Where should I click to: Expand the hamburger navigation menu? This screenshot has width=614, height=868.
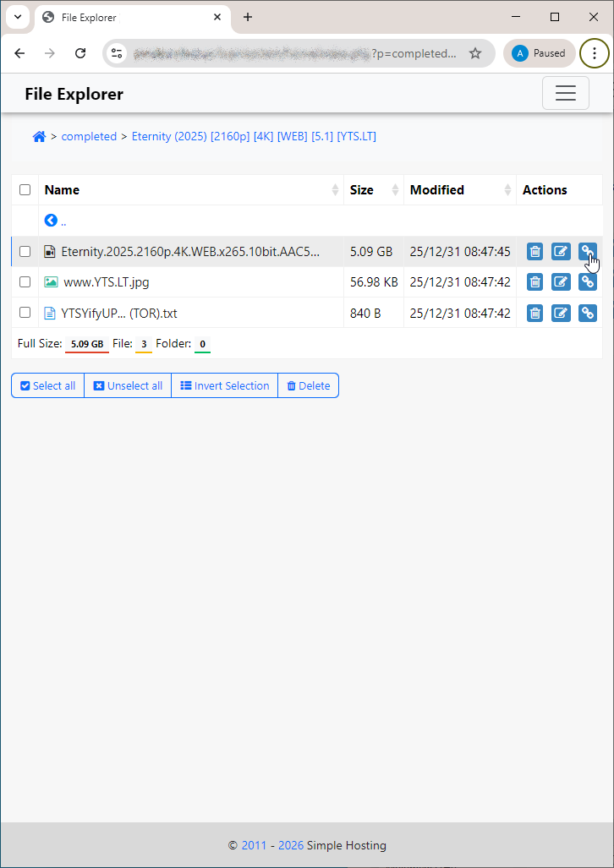coord(565,94)
